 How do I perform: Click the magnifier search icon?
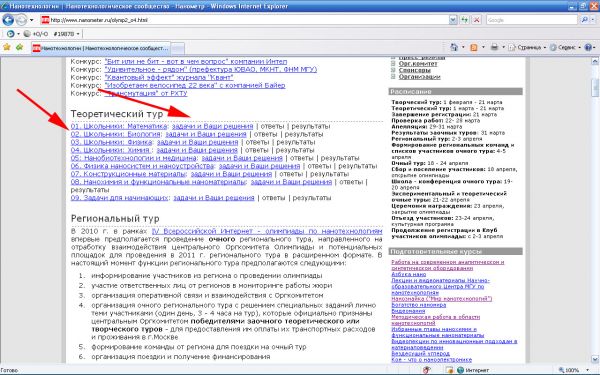coord(584,20)
